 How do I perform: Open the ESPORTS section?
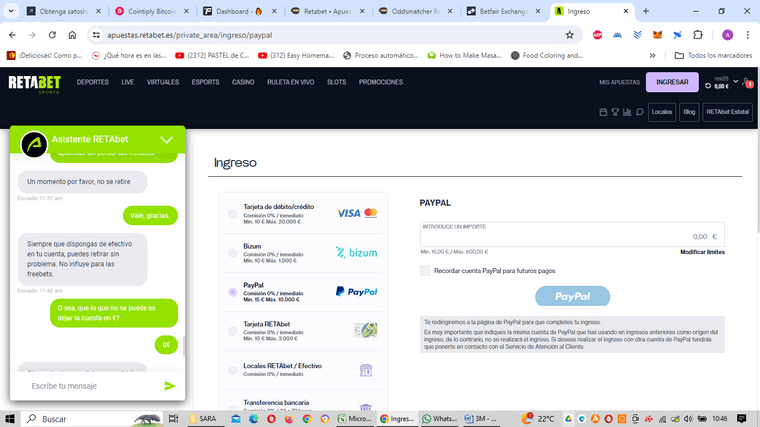coord(206,82)
